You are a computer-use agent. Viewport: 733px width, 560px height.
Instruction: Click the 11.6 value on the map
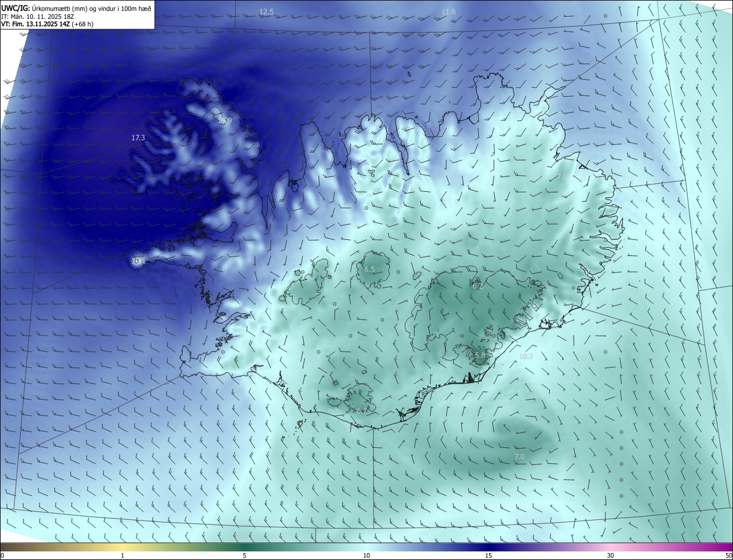click(x=448, y=12)
